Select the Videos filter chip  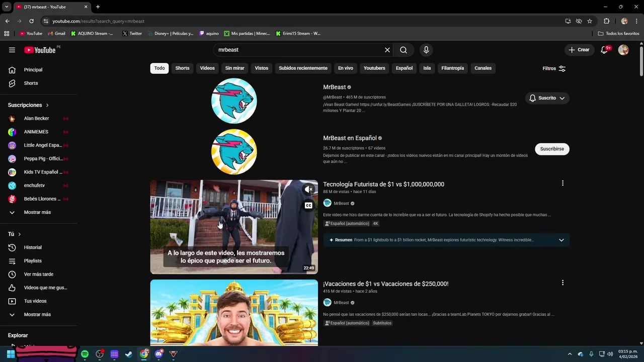(207, 68)
